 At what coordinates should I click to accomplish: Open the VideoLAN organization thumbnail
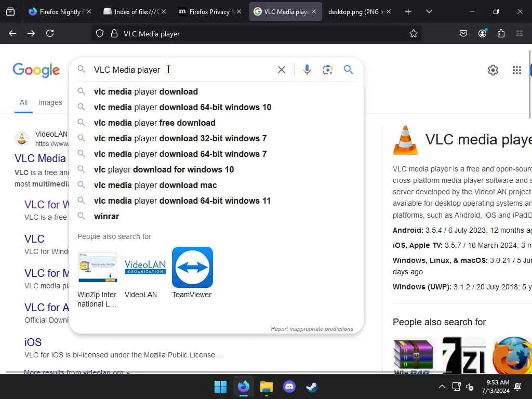point(145,268)
